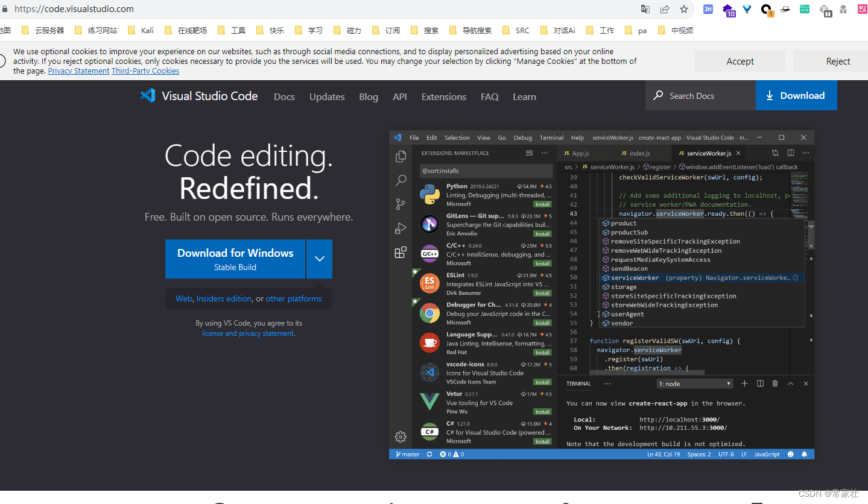Open the 中视频 bookmarks folder
Image resolution: width=868 pixels, height=504 pixels.
click(x=676, y=30)
